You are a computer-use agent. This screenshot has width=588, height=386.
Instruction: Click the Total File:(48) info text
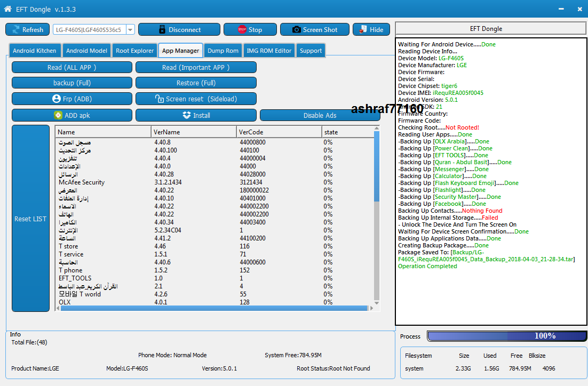(x=29, y=342)
